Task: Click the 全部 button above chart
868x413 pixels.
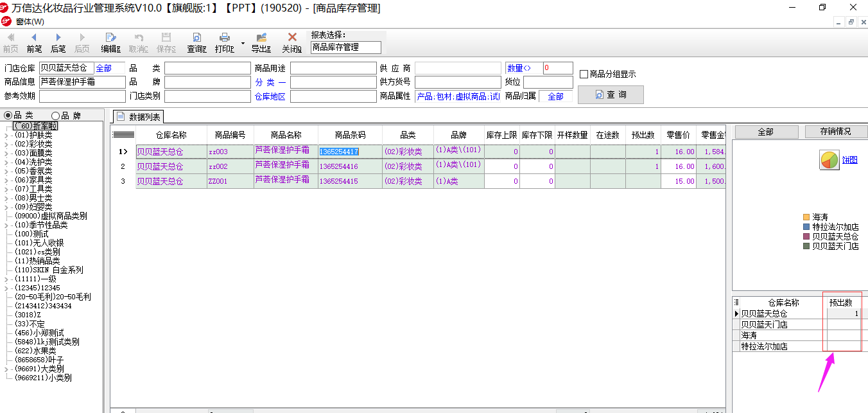Action: [x=766, y=132]
